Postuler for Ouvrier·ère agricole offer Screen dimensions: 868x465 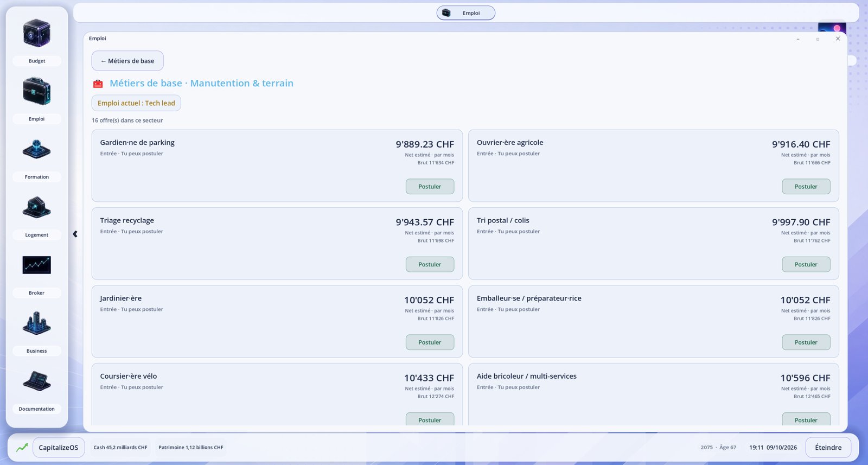[806, 187]
